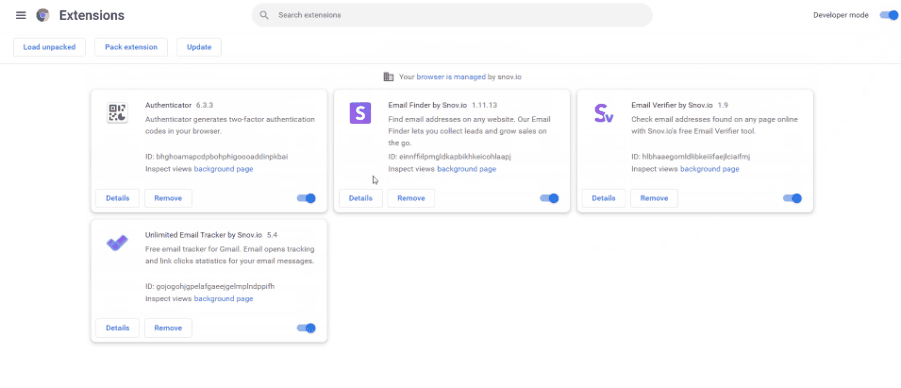The image size is (901, 388).
Task: Turn off Developer mode toggle
Action: [x=888, y=16]
